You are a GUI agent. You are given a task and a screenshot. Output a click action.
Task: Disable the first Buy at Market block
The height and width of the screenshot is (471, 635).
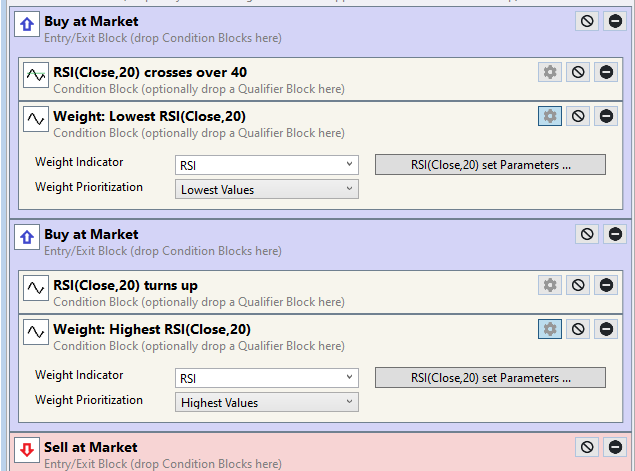[x=587, y=21]
